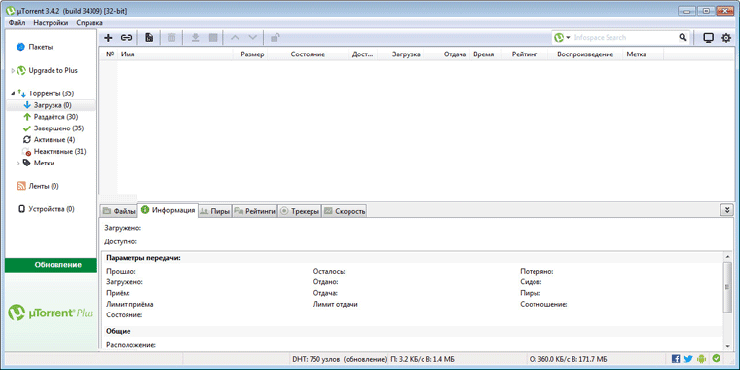The width and height of the screenshot is (740, 370).
Task: Sort by Воспроизведение column header
Action: tap(585, 54)
